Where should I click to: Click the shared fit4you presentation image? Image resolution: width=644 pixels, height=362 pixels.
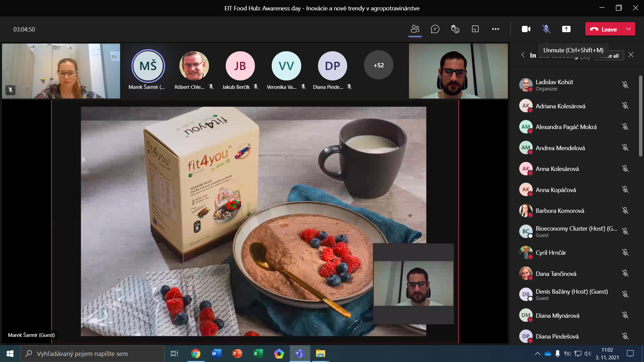[253, 221]
